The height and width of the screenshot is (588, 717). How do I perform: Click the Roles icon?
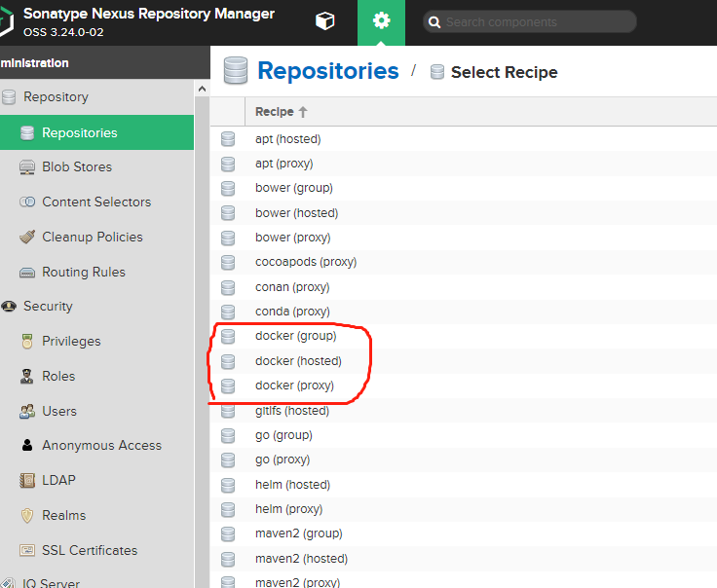pyautogui.click(x=27, y=376)
